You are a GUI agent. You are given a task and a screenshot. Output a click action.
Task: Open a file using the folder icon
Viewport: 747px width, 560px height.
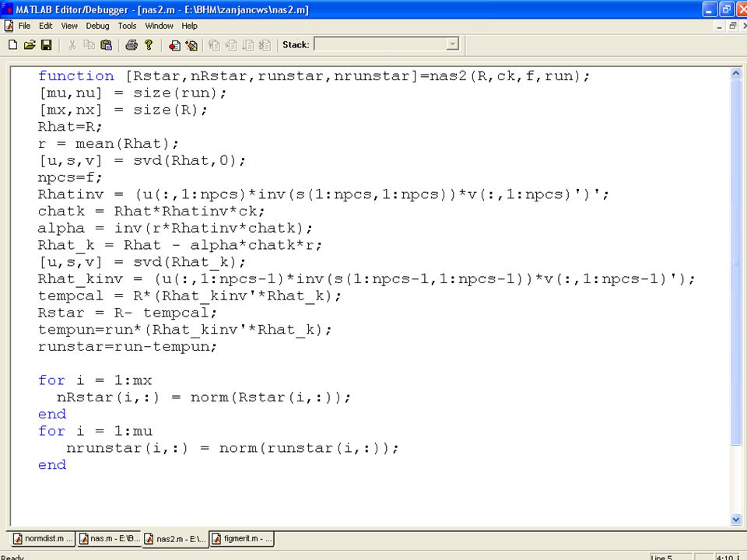point(30,45)
